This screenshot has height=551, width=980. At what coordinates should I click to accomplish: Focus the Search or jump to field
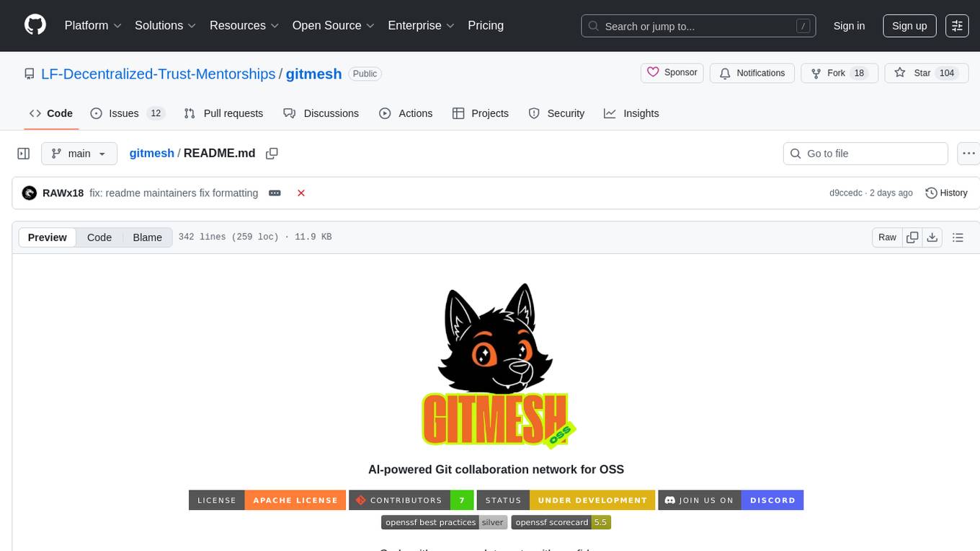[698, 26]
